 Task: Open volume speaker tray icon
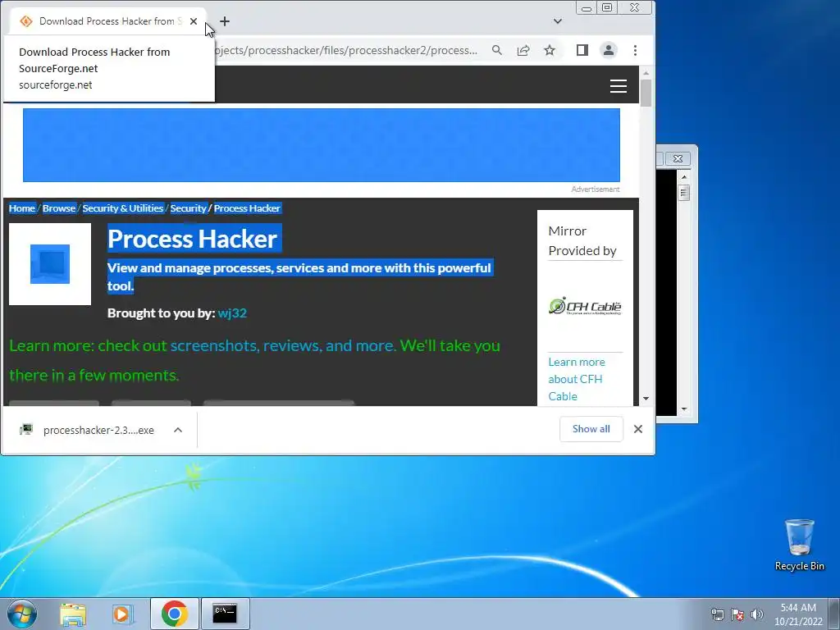click(x=757, y=614)
